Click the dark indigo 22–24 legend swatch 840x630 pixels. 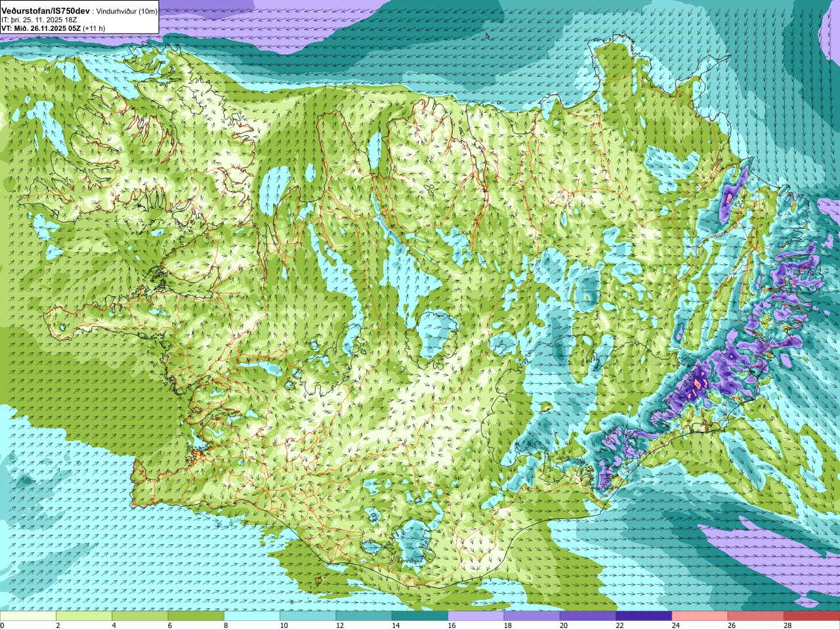tap(644, 616)
